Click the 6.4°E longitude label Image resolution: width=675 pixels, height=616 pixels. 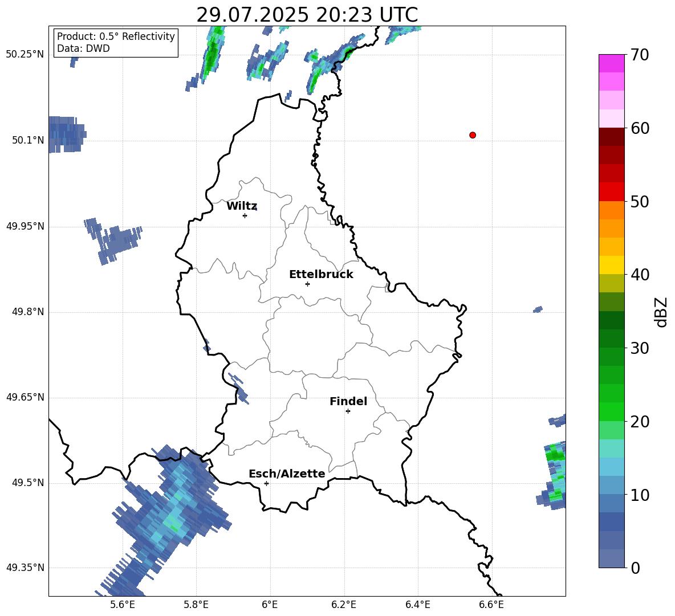tap(417, 605)
